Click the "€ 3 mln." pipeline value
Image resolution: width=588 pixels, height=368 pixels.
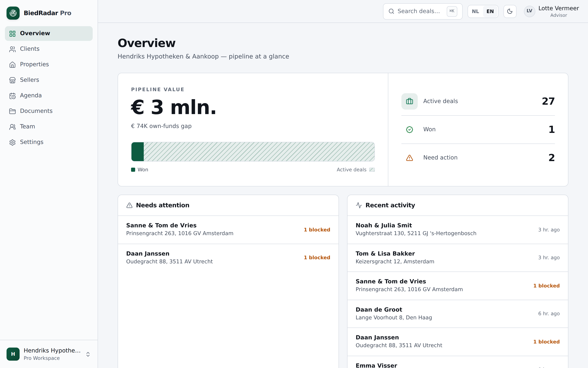(x=174, y=107)
